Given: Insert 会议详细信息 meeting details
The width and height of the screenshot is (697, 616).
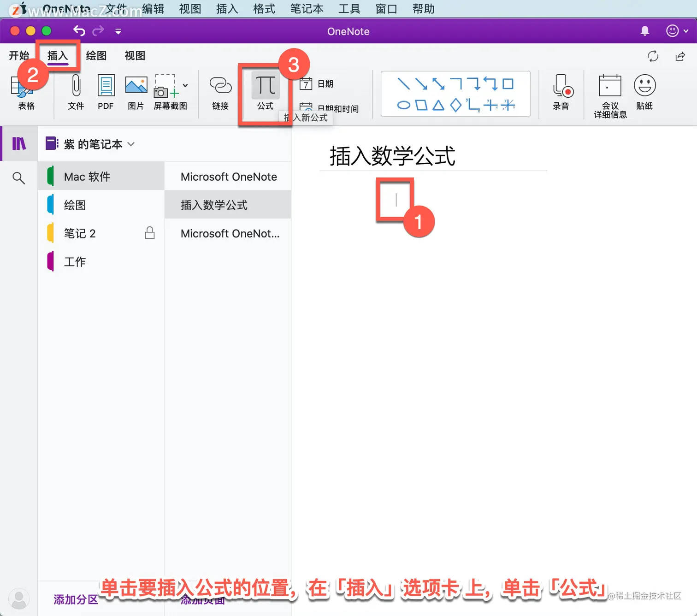Looking at the screenshot, I should coord(610,96).
